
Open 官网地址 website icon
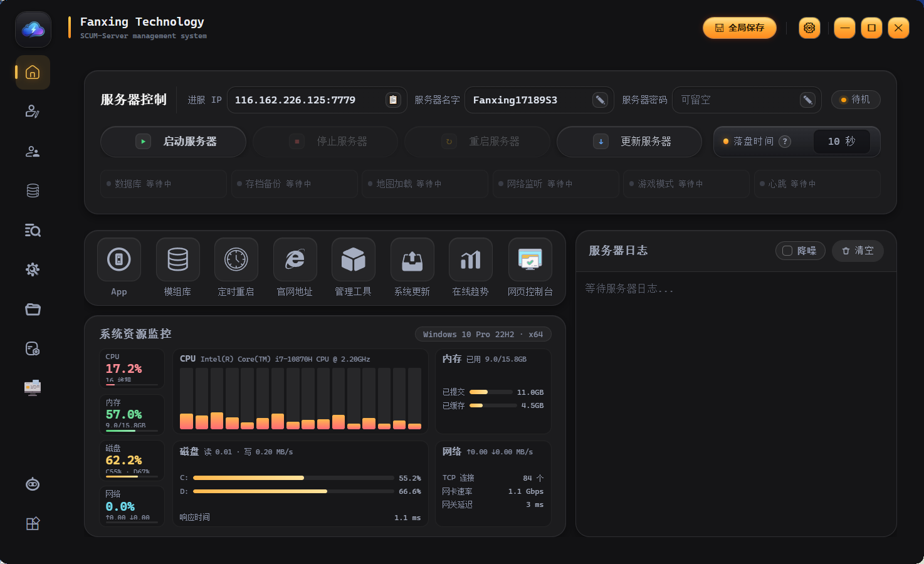pos(295,259)
